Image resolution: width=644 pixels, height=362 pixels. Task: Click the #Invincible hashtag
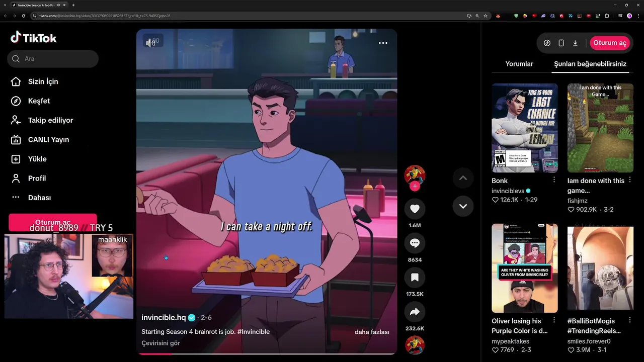254,332
